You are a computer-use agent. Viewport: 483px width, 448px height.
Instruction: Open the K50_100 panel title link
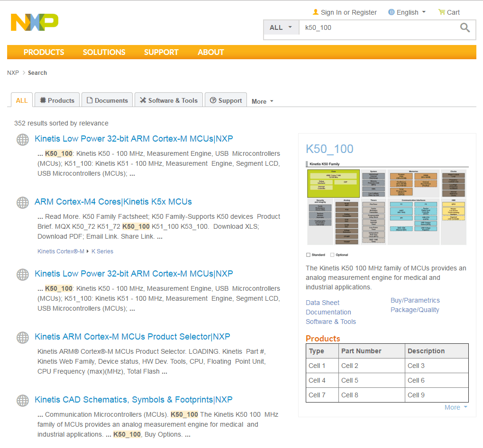click(329, 149)
